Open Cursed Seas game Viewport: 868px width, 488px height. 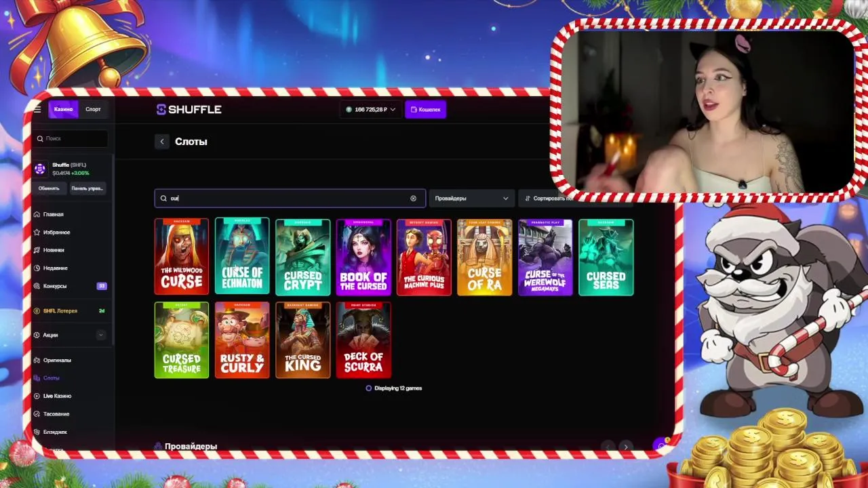(606, 257)
